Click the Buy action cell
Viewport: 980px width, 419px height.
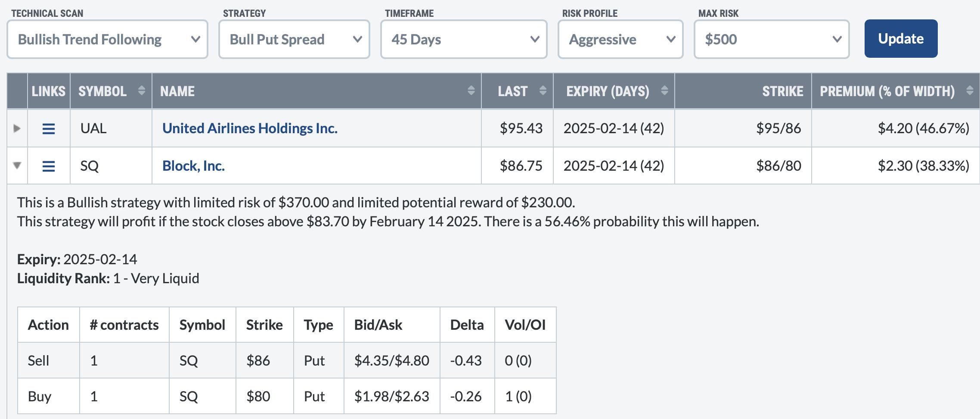click(49, 396)
